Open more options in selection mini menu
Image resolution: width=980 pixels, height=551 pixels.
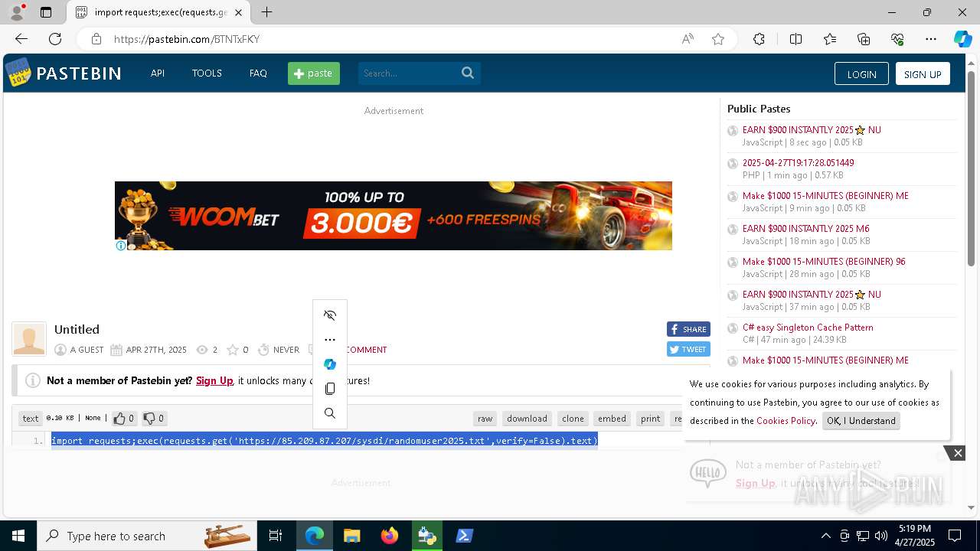coord(330,340)
